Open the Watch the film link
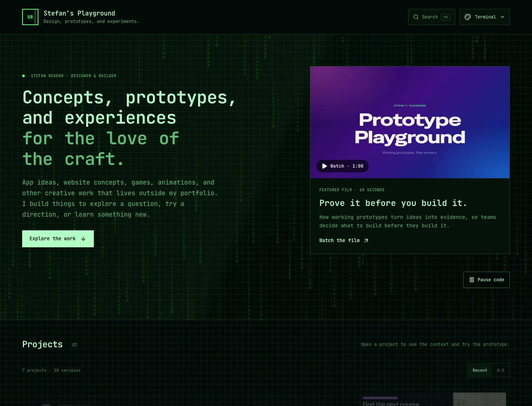This screenshot has height=406, width=532. (344, 241)
